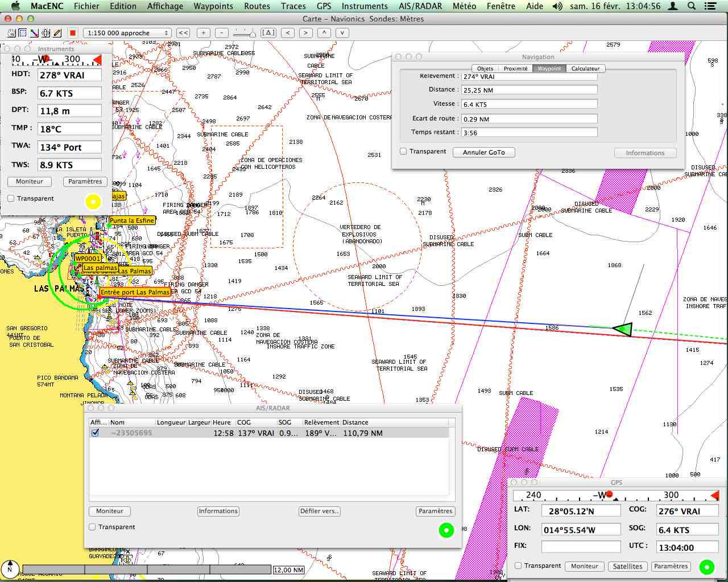Viewport: 728px width, 582px height.
Task: Click the green status indicator in AIS/RADAR panel
Action: (446, 530)
